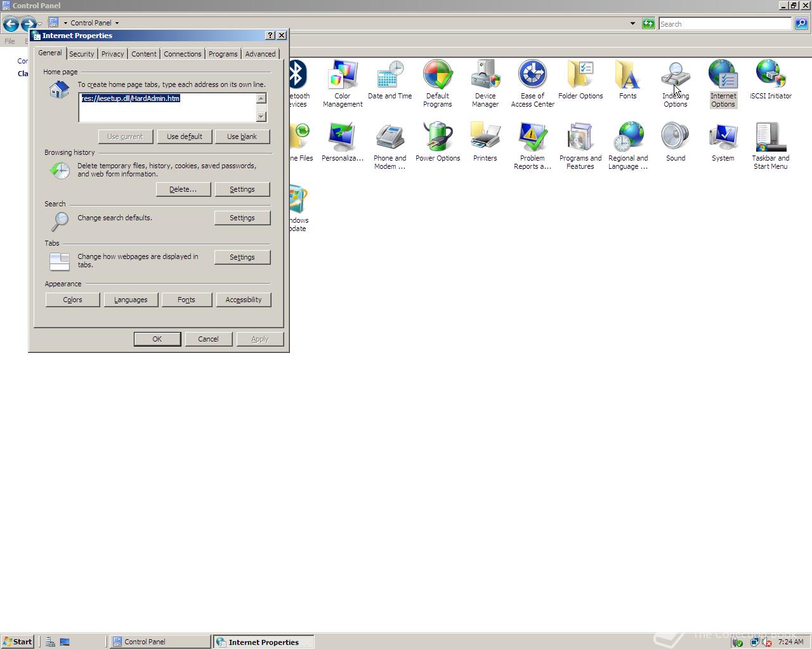Switch to the Content tab
Image resolution: width=812 pixels, height=650 pixels.
144,54
